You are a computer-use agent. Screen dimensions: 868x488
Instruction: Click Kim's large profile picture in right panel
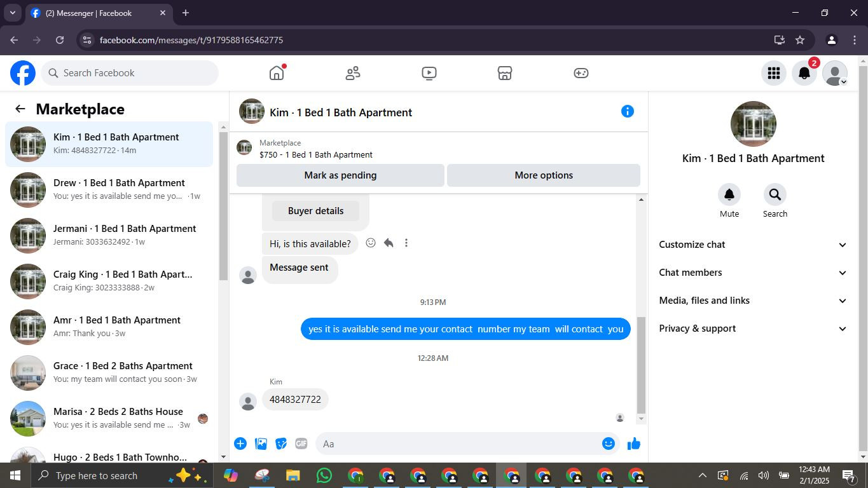coord(754,124)
